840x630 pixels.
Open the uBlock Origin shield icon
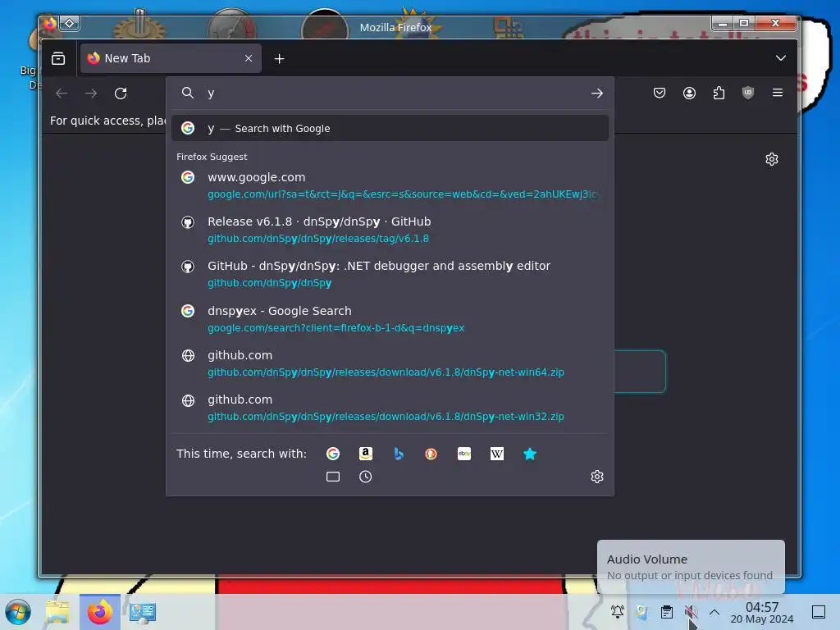[748, 94]
